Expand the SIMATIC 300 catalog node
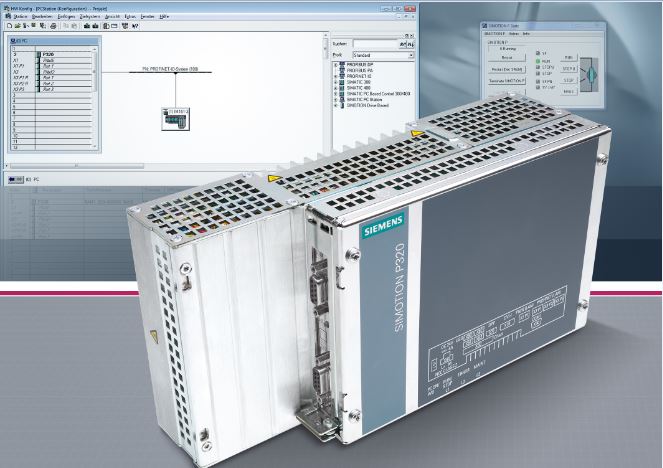Viewport: 663px width, 468px height. pos(336,82)
